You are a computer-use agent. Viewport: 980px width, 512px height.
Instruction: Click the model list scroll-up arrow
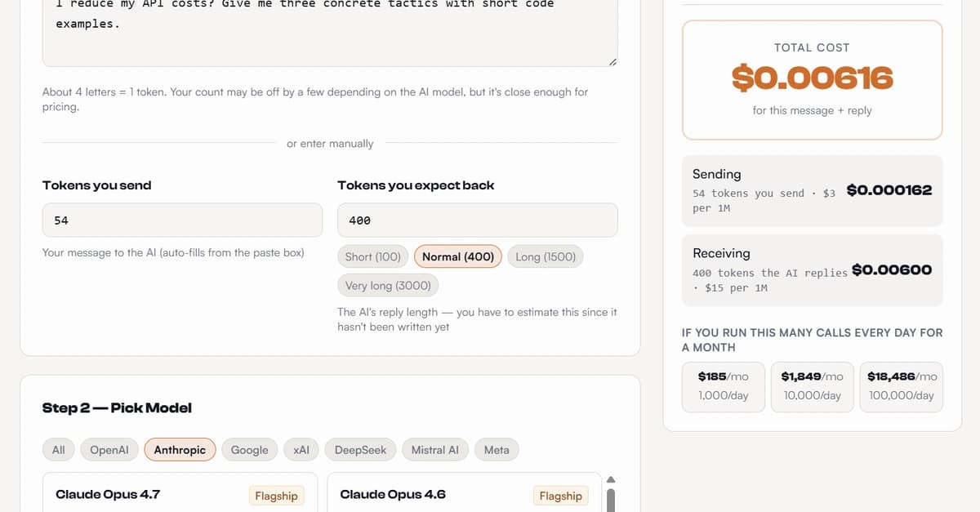[609, 479]
